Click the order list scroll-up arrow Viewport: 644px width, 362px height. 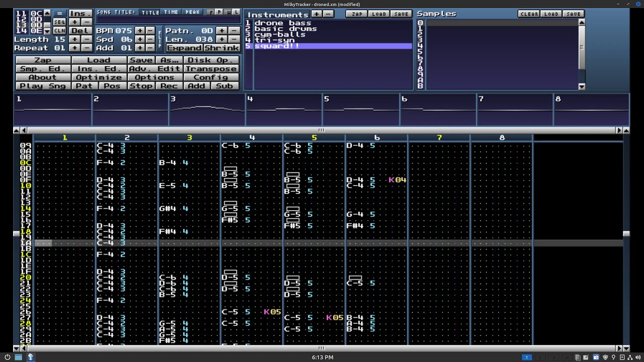pos(47,13)
